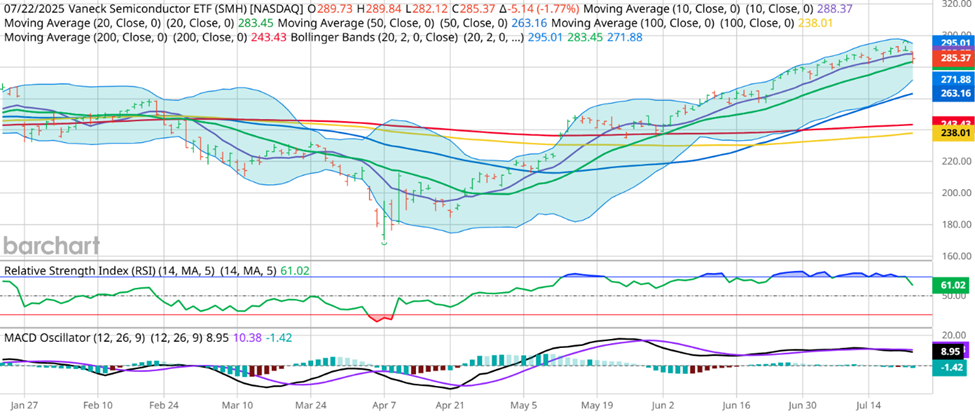Click the 220.00 price axis label
The image size is (975, 416).
956,161
